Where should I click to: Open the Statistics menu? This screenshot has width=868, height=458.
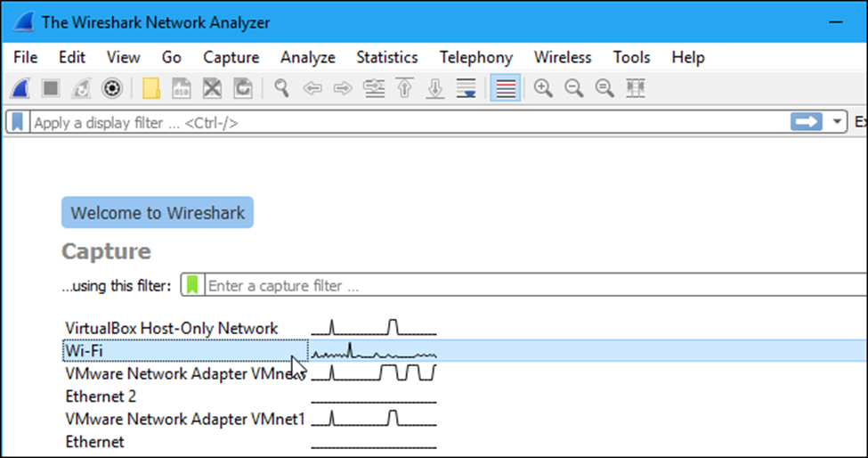pos(387,57)
